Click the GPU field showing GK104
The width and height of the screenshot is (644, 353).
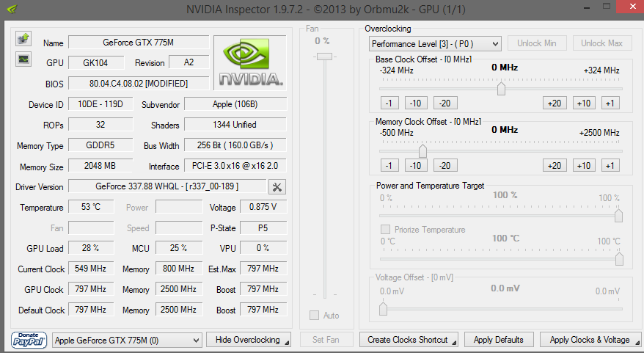[x=95, y=63]
